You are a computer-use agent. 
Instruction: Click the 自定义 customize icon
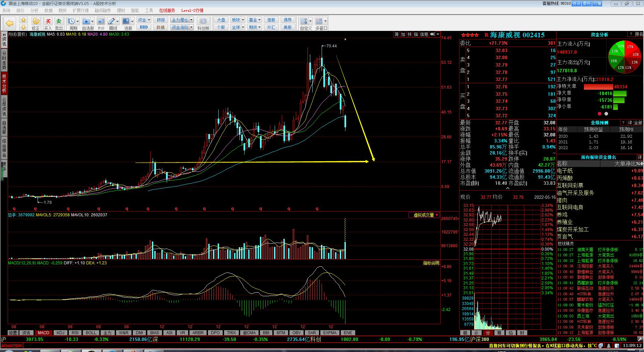304,21
